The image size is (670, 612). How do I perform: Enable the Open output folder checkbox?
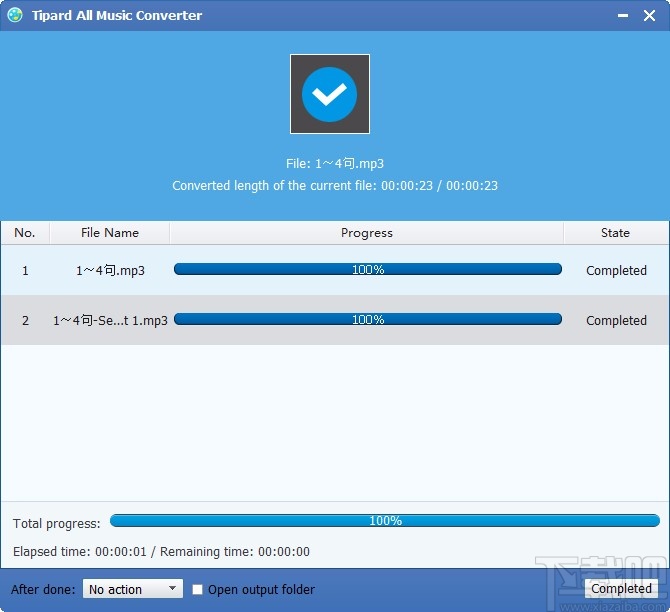[x=197, y=589]
